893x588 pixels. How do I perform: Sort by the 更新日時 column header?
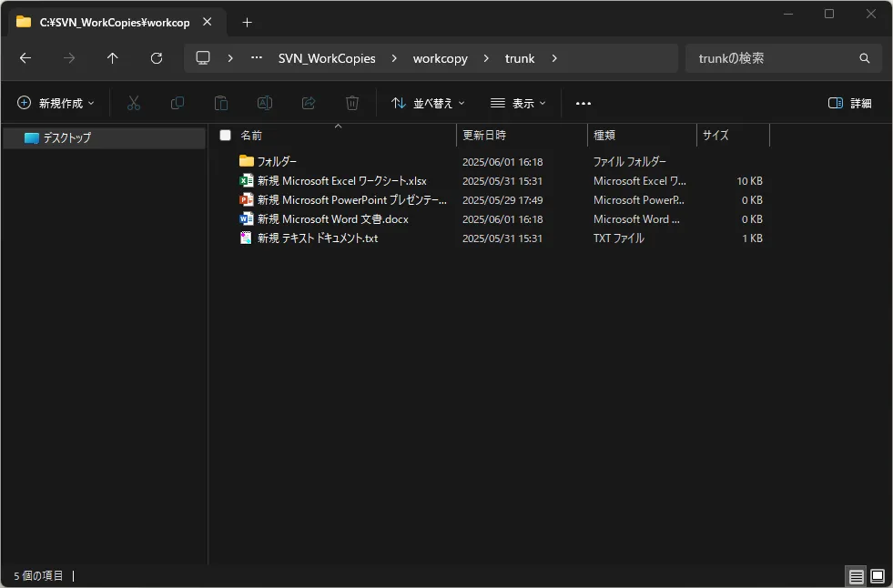(522, 136)
